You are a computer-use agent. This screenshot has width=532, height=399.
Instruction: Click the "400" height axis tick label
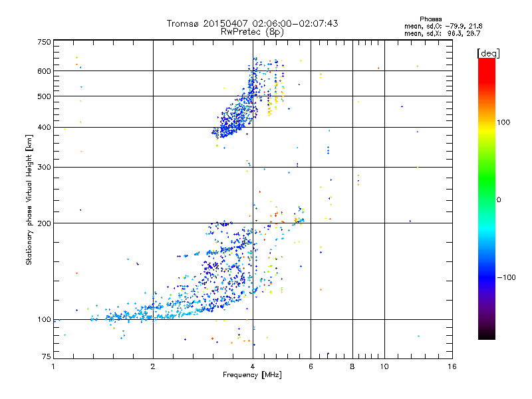coord(44,127)
